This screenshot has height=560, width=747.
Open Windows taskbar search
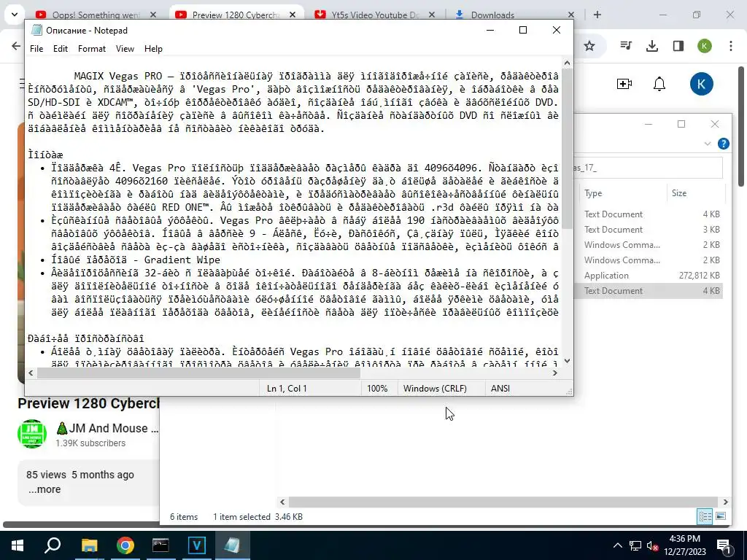pyautogui.click(x=53, y=545)
